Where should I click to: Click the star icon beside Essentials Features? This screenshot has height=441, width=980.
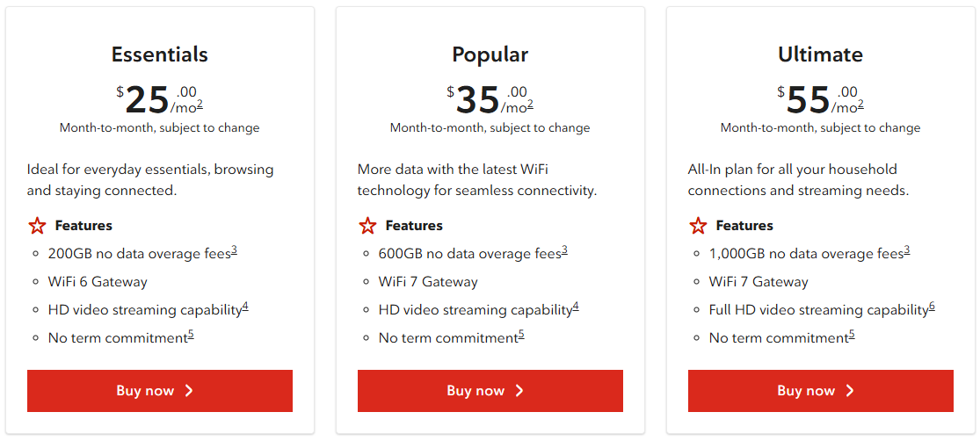(x=37, y=226)
